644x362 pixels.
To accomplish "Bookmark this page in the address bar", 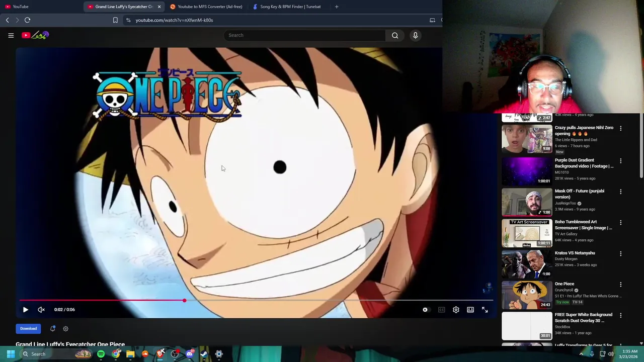I will tap(115, 20).
